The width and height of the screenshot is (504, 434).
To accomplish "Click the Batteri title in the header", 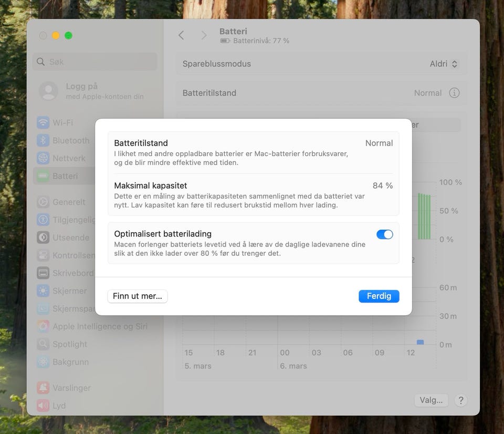I will pos(233,31).
